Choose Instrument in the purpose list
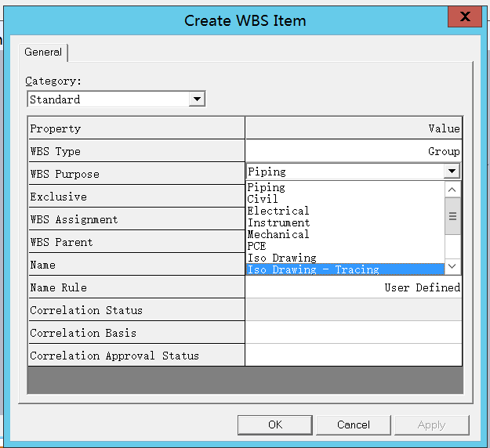 [345, 223]
